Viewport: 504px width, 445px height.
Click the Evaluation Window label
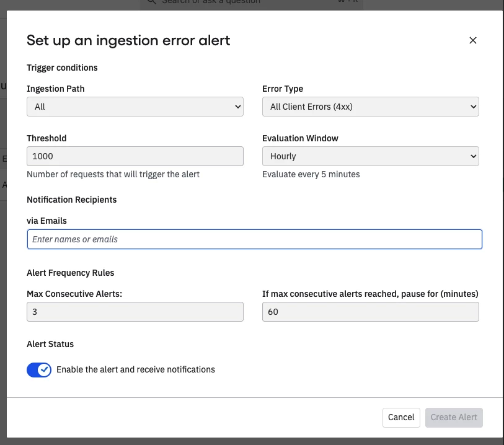point(300,138)
